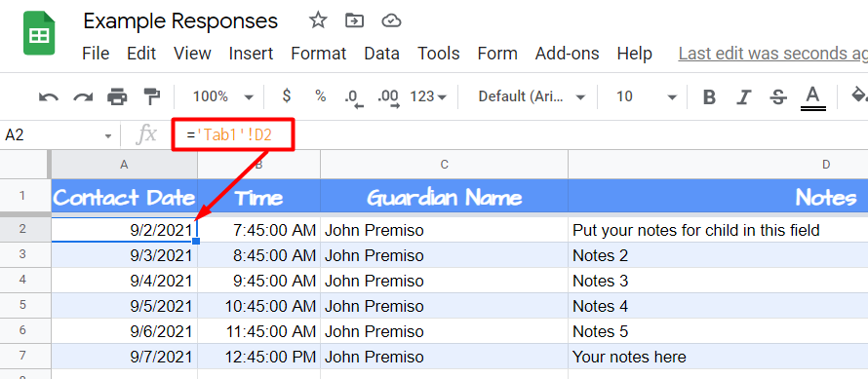Open the Help menu
The image size is (868, 379).
pos(634,54)
